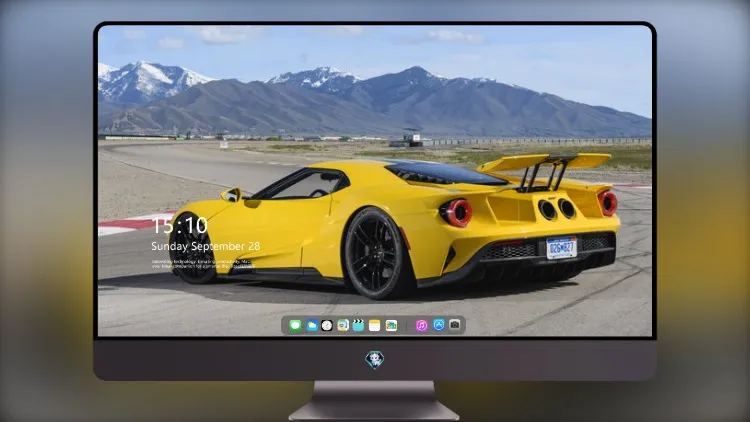Open the Weather app in dock
The image size is (750, 422).
coord(311,326)
